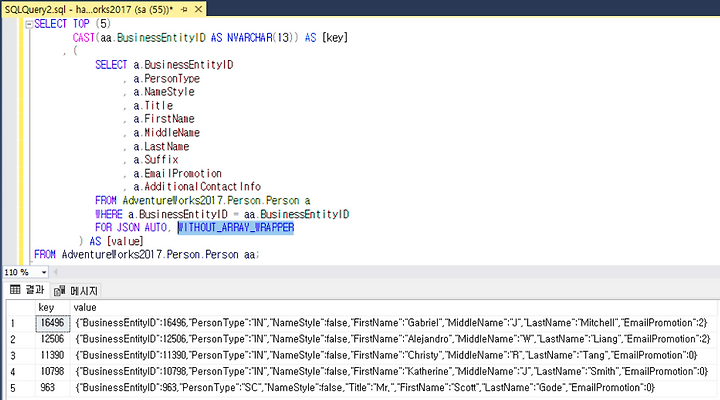Click the a.Suffix column line
The image size is (720, 400).
tap(156, 160)
